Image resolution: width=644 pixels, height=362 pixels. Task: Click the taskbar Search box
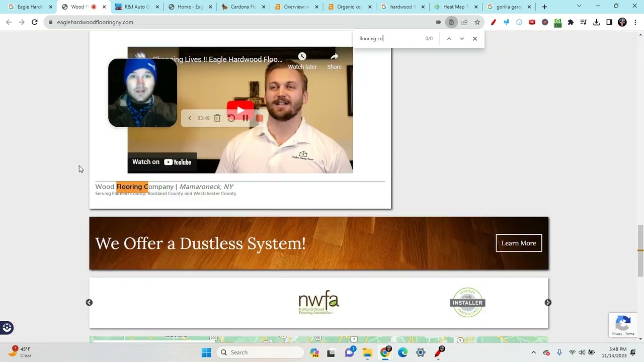pyautogui.click(x=260, y=352)
